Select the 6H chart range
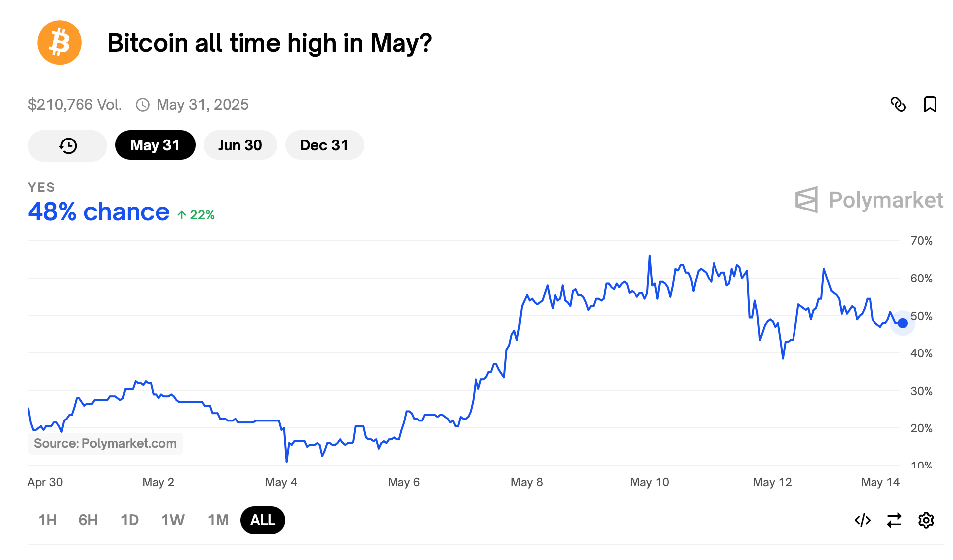This screenshot has width=953, height=560. coord(88,520)
